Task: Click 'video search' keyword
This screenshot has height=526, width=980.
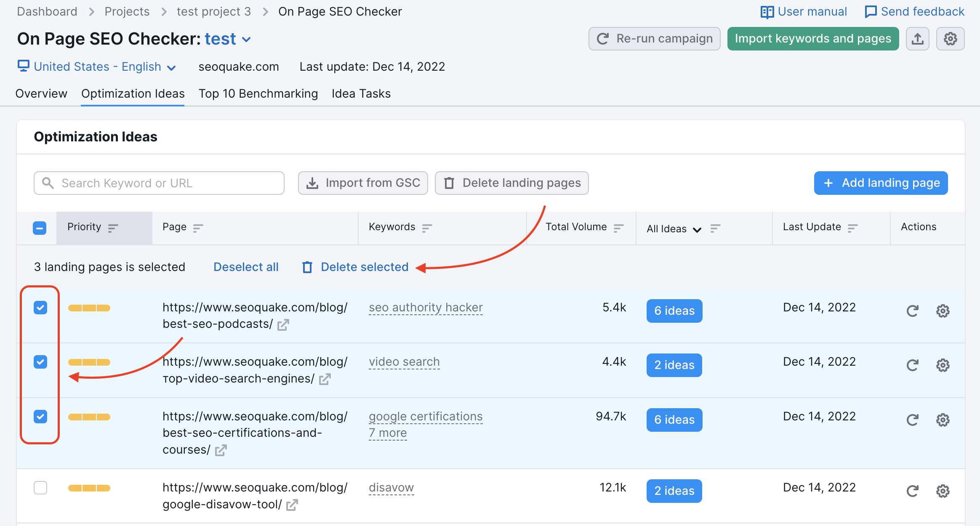Action: 404,362
